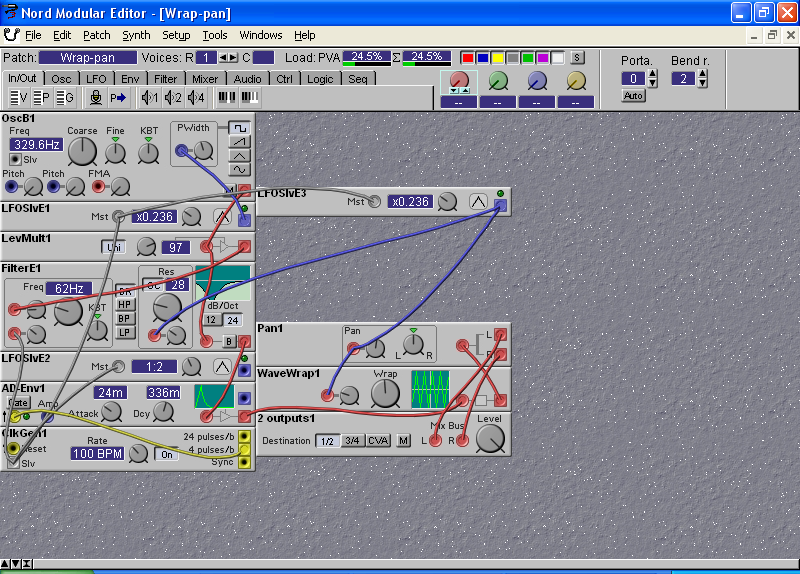
Task: Choose the sawtooth waveform in OscB1
Action: (239, 141)
